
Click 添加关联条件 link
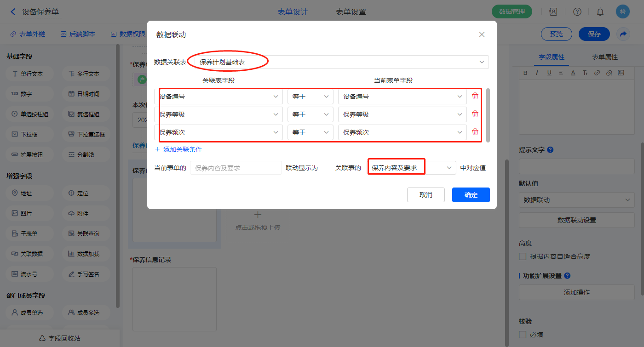click(x=178, y=149)
